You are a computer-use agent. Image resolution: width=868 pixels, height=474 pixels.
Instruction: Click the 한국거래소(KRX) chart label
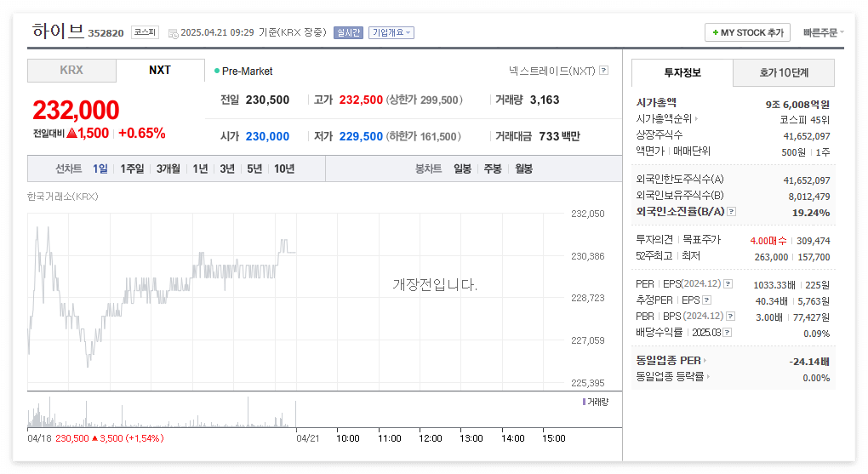63,197
